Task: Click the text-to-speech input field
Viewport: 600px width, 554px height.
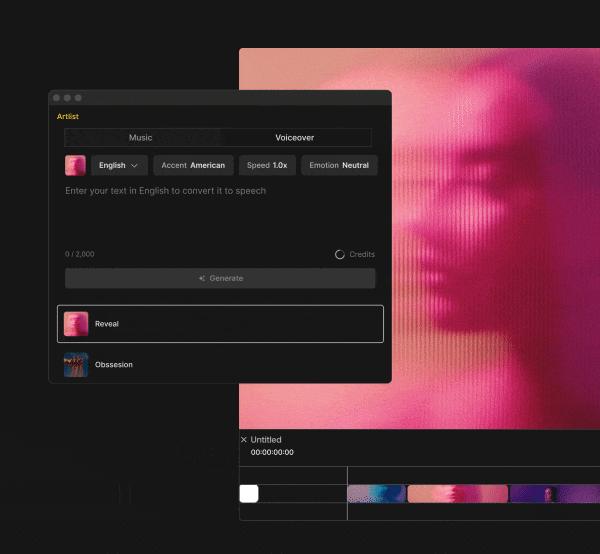Action: [x=220, y=215]
